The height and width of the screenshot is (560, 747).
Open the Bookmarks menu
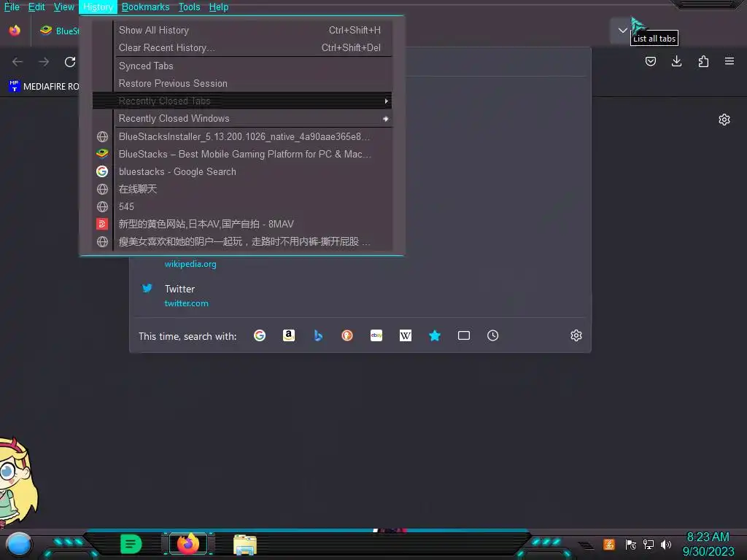(x=145, y=7)
